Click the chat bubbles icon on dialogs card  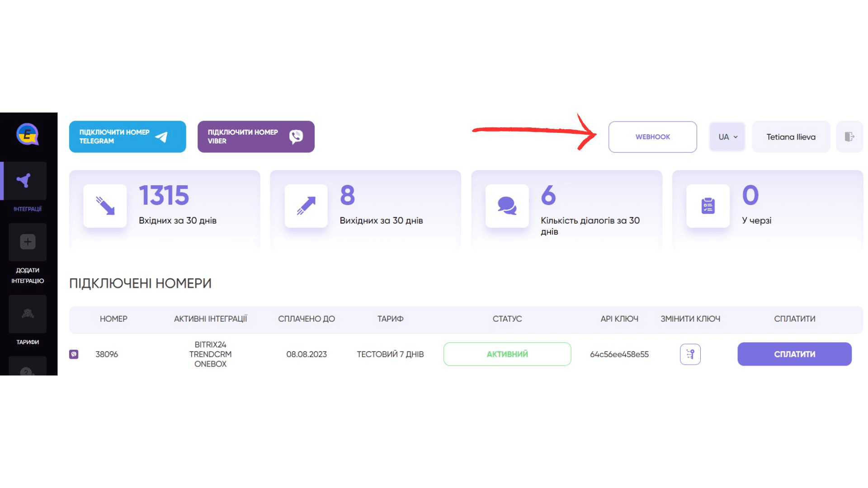pyautogui.click(x=507, y=206)
